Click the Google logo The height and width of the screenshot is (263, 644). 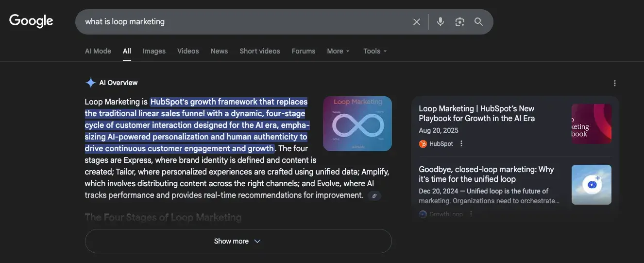click(31, 21)
